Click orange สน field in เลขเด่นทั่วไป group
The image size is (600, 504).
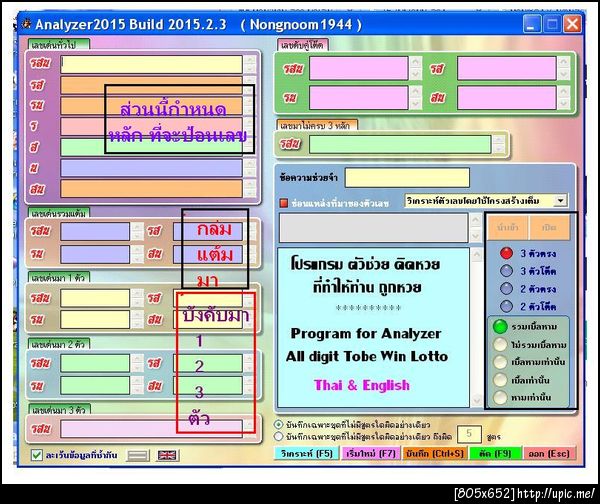[152, 189]
